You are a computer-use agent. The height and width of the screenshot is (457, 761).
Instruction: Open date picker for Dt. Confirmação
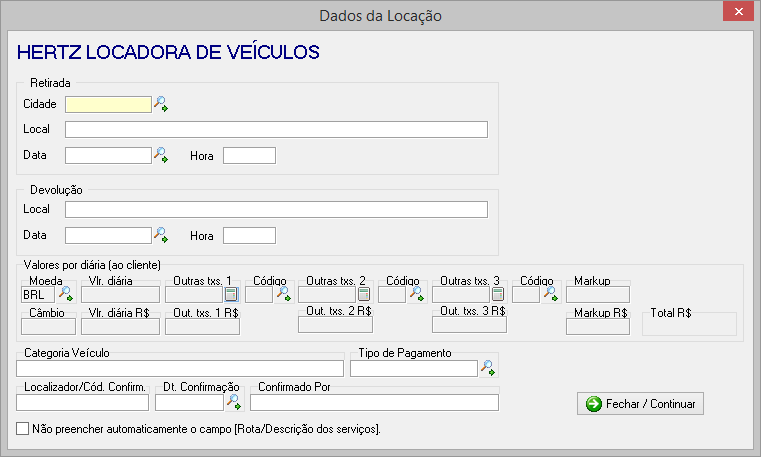(x=234, y=402)
